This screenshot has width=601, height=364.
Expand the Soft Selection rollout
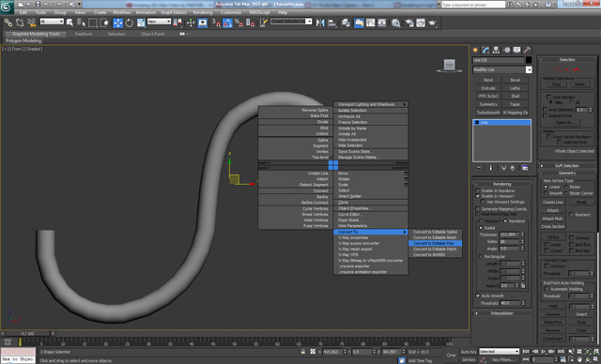567,166
